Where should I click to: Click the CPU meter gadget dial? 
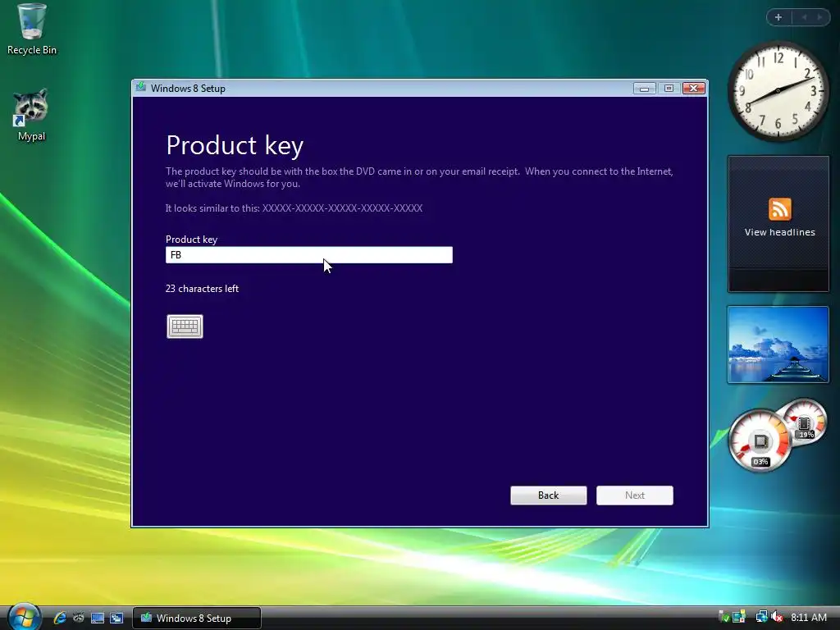(x=760, y=441)
